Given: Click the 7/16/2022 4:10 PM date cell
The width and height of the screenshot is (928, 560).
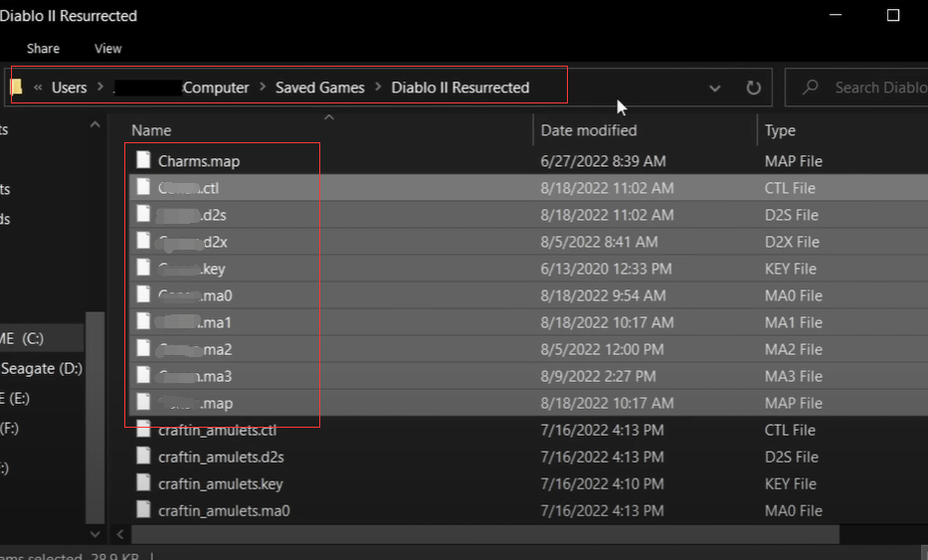Looking at the screenshot, I should point(602,484).
